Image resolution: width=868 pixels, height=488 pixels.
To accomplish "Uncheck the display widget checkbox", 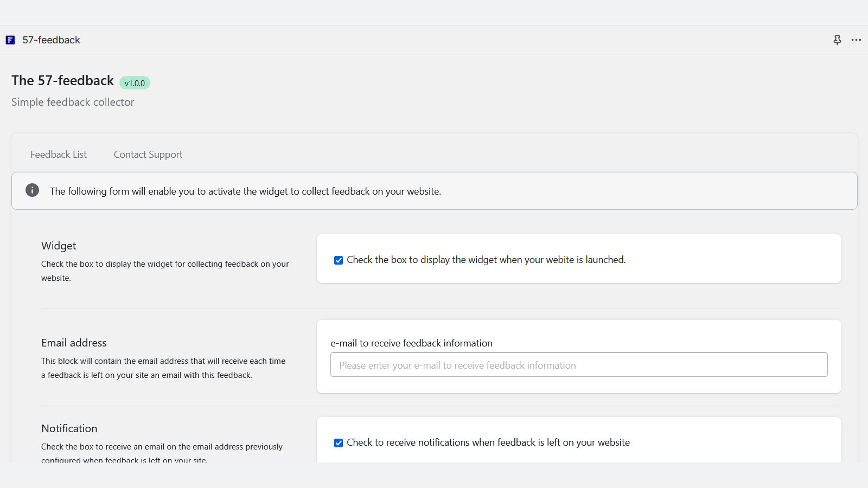I will coord(339,260).
